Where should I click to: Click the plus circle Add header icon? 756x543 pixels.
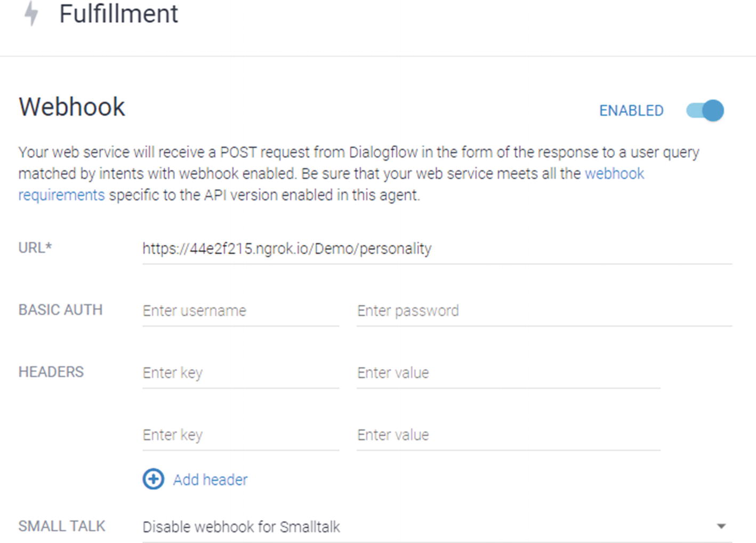click(153, 479)
